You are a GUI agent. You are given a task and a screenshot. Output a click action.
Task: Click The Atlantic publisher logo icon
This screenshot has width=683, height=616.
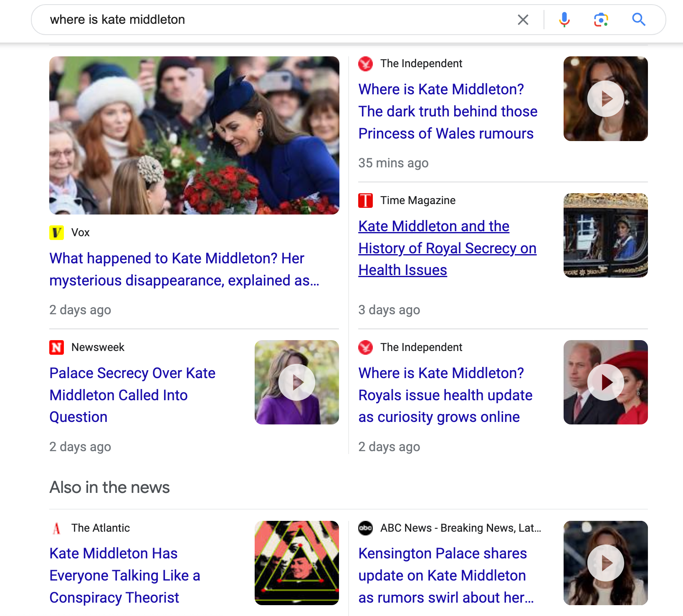56,528
